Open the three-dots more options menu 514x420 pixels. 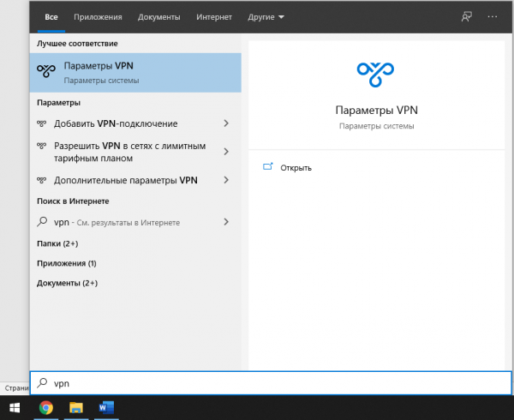click(492, 16)
